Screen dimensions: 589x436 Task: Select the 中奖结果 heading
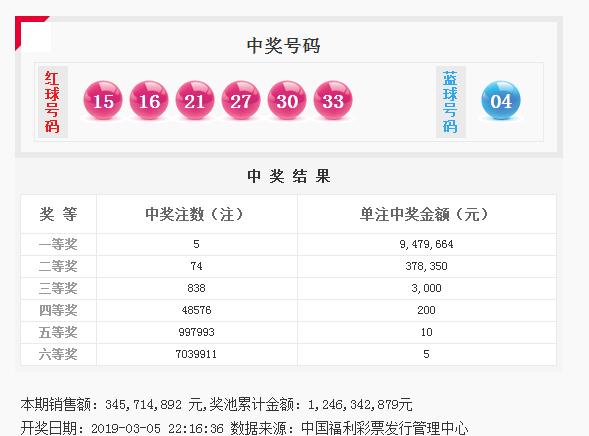[x=288, y=176]
